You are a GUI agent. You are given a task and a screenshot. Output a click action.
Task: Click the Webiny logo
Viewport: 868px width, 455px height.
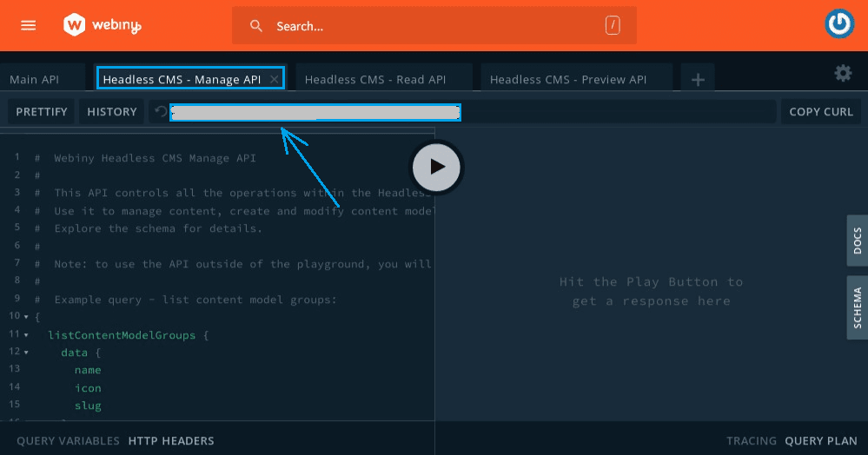click(103, 25)
